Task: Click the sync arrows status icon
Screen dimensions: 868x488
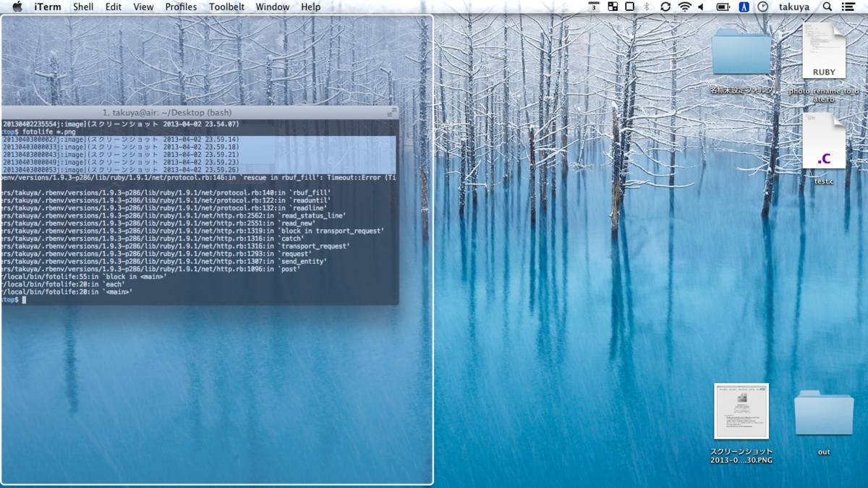Action: [x=665, y=7]
